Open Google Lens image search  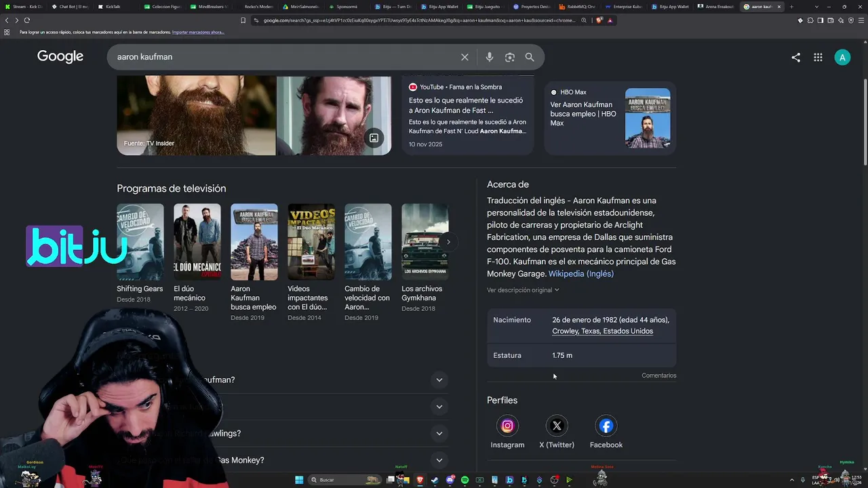510,57
